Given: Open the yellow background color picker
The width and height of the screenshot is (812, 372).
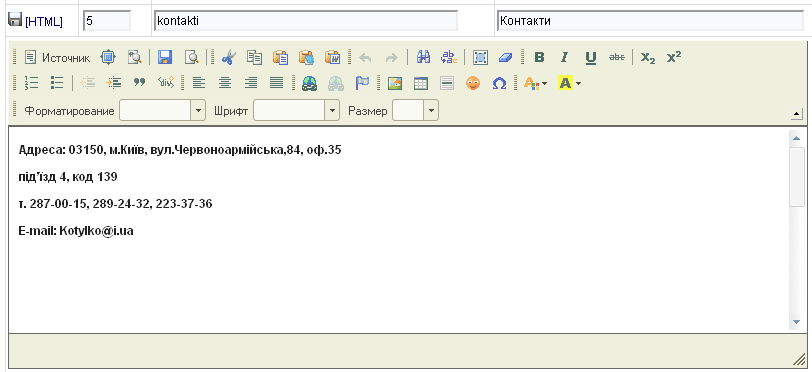Looking at the screenshot, I should tap(570, 83).
